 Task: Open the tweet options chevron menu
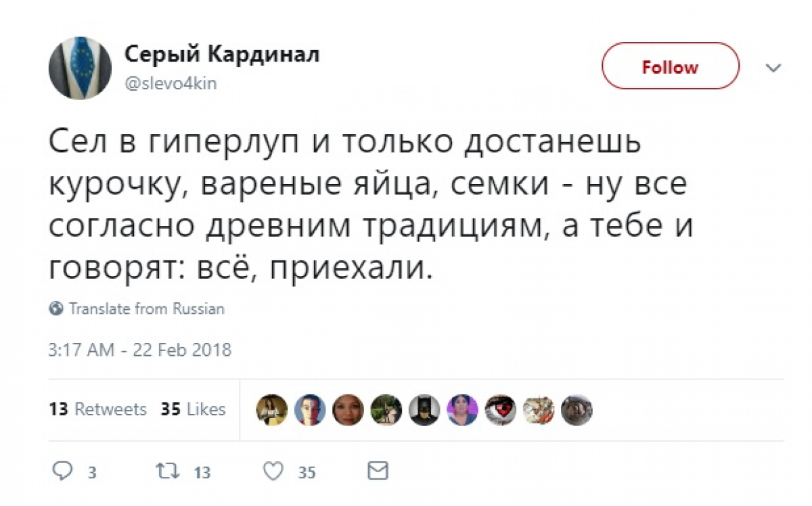(773, 68)
